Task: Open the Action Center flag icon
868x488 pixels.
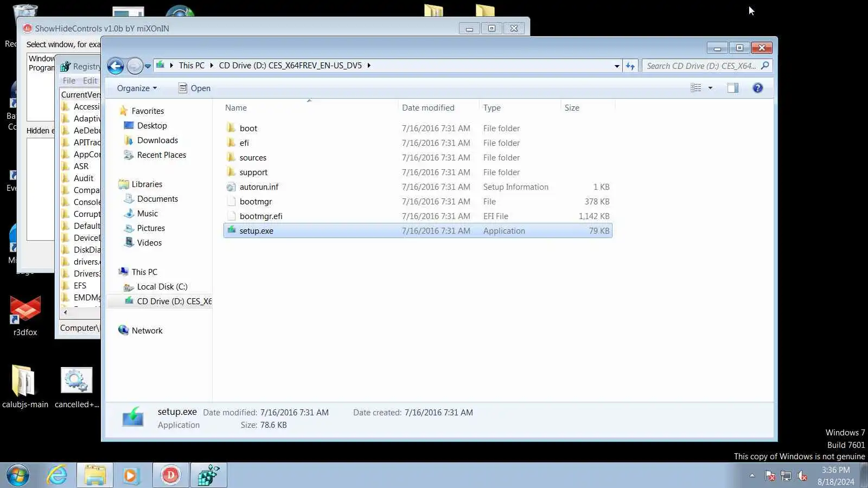Action: pyautogui.click(x=770, y=476)
